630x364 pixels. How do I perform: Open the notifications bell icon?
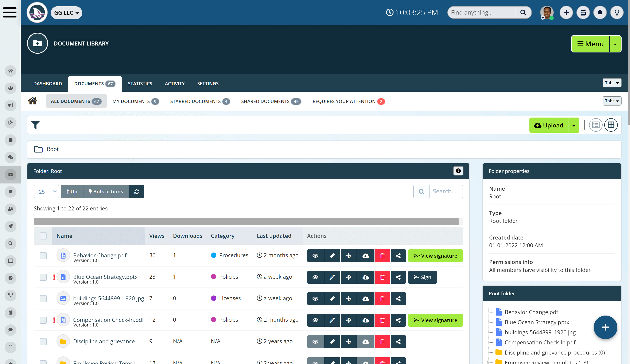[x=600, y=12]
